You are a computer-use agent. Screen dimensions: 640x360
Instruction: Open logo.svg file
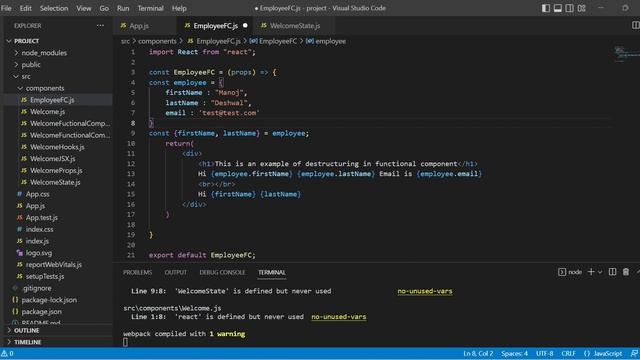click(x=38, y=253)
